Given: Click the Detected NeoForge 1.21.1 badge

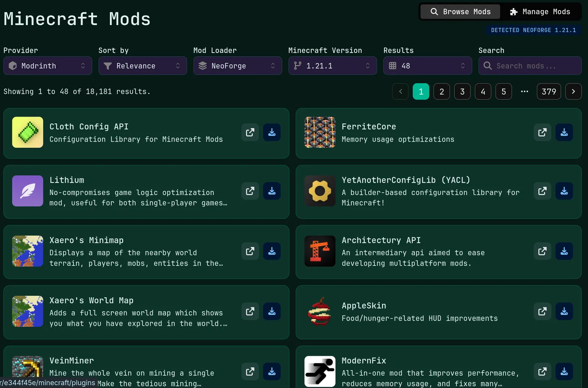Looking at the screenshot, I should click(x=534, y=30).
